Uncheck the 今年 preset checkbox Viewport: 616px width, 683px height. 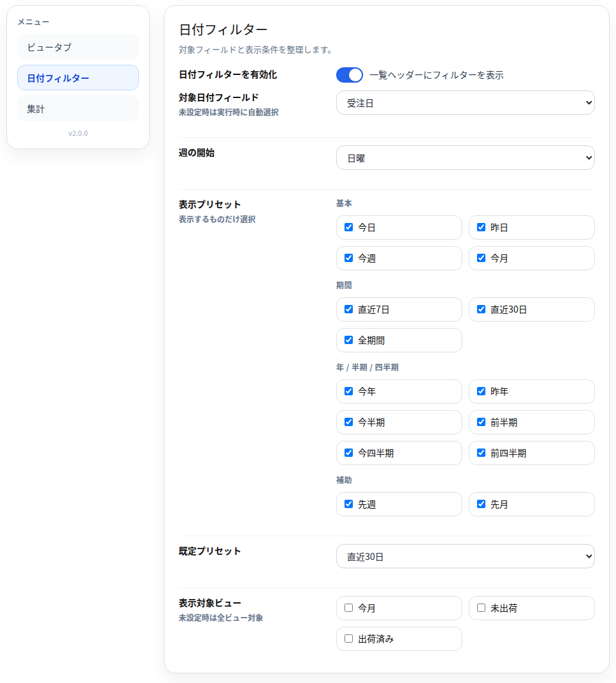pyautogui.click(x=349, y=391)
